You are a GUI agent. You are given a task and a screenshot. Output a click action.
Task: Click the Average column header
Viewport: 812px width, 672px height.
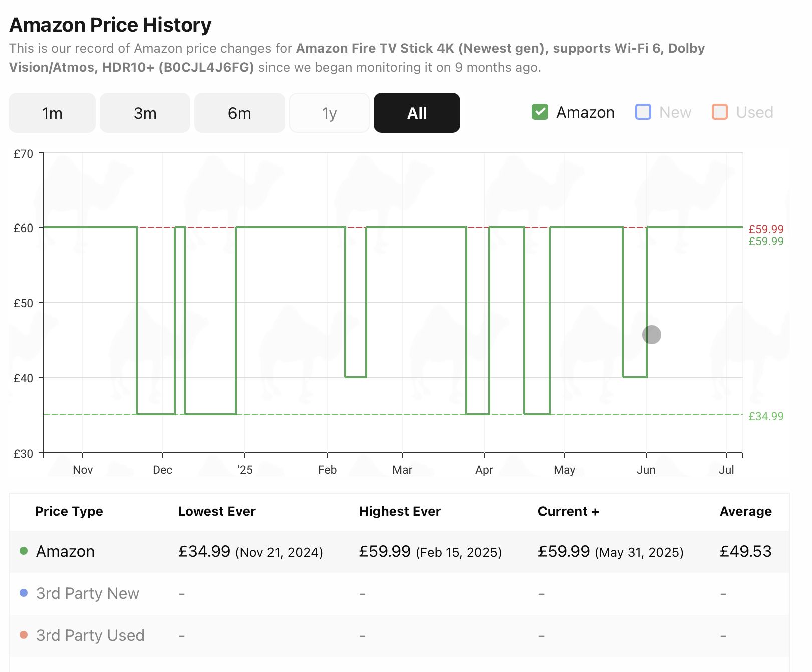[x=745, y=511]
